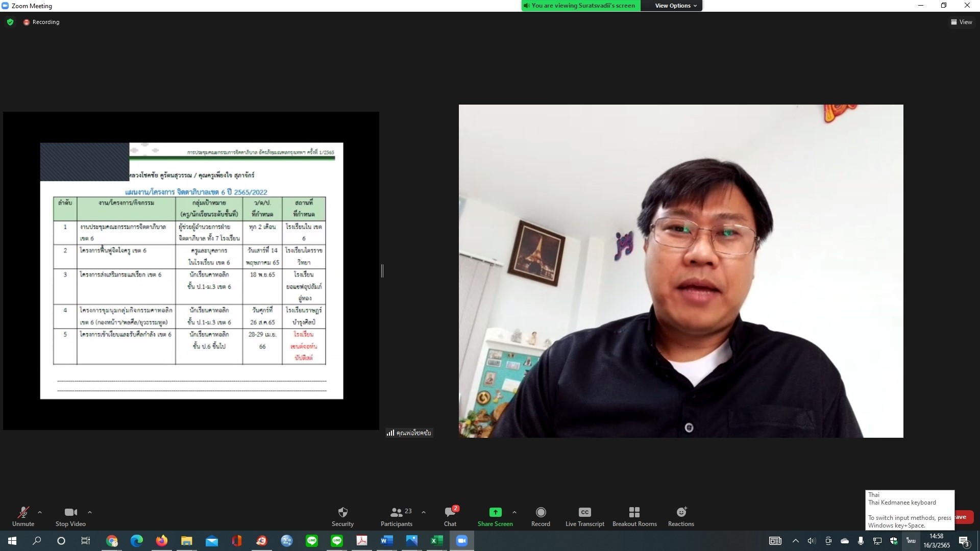Expand video options arrow beside Stop Video
Viewport: 980px width, 551px height.
point(90,512)
